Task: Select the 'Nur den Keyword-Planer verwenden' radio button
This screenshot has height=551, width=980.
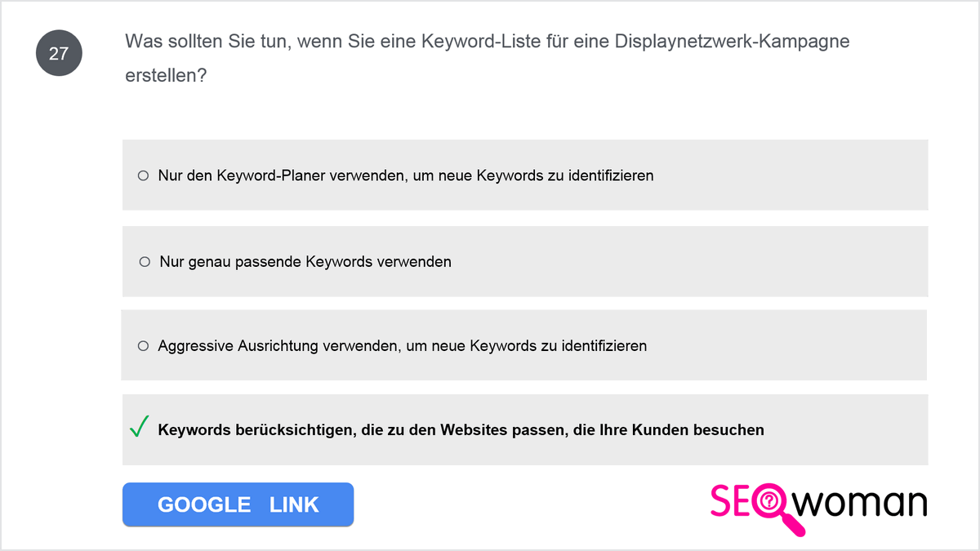Action: 143,176
